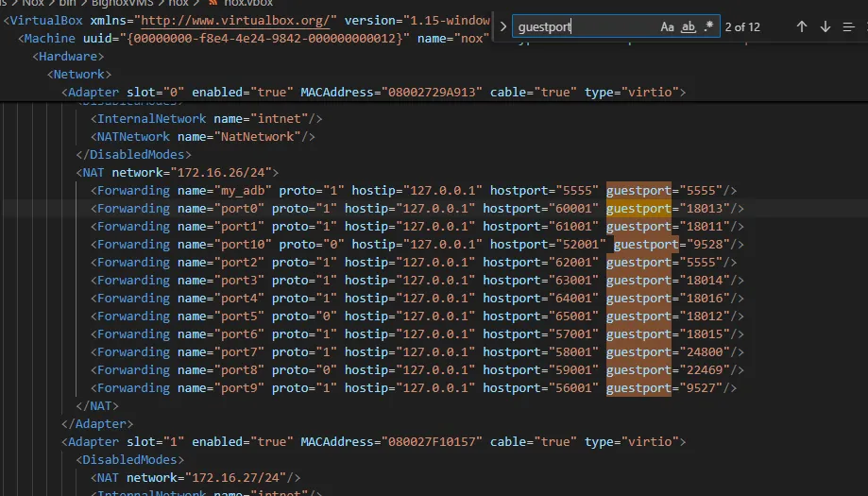This screenshot has width=868, height=496.
Task: Click guestport value "9528"
Action: click(708, 245)
